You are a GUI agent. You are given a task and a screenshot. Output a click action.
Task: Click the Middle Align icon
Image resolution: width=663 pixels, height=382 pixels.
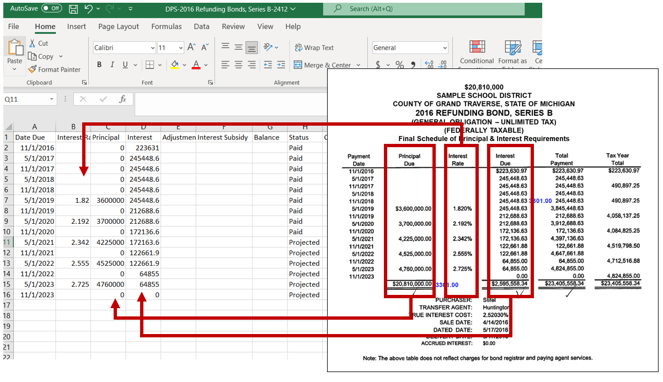[x=238, y=47]
